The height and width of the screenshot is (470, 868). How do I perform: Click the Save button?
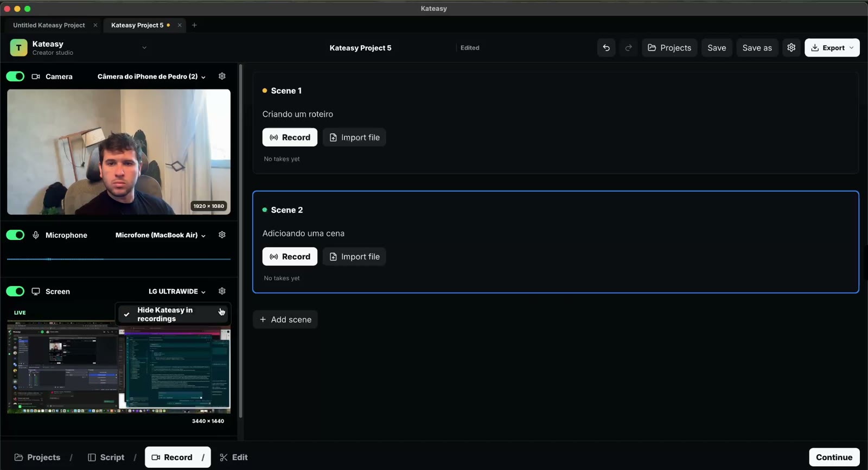[717, 48]
